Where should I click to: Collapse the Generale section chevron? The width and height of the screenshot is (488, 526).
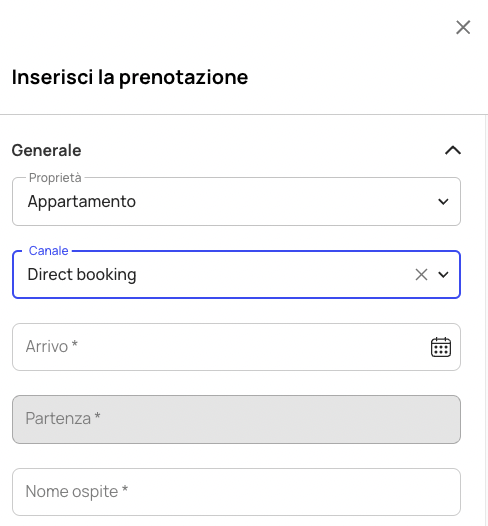(453, 150)
